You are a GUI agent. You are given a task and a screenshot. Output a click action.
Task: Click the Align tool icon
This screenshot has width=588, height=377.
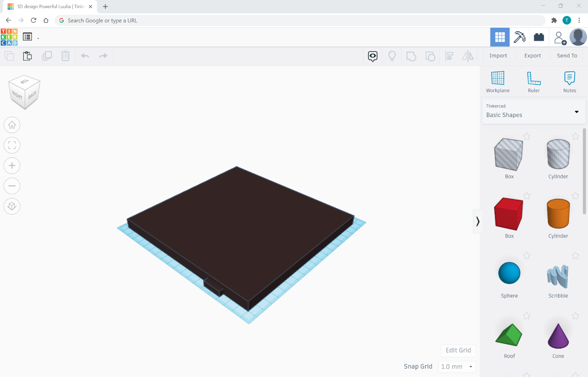tap(449, 56)
